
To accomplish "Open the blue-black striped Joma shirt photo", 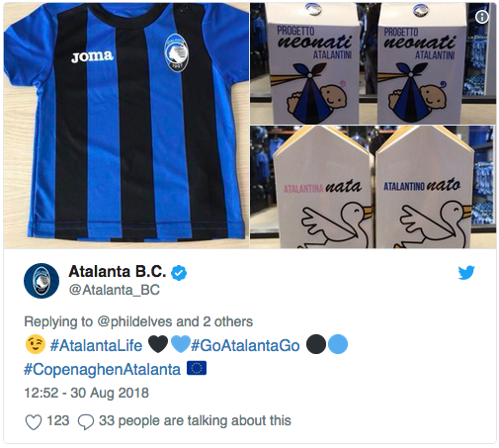I will (126, 126).
